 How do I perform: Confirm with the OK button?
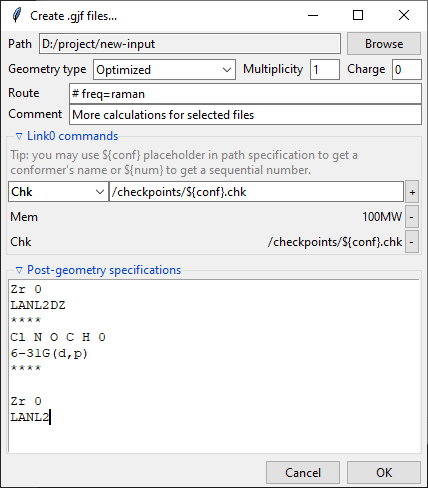pyautogui.click(x=384, y=472)
